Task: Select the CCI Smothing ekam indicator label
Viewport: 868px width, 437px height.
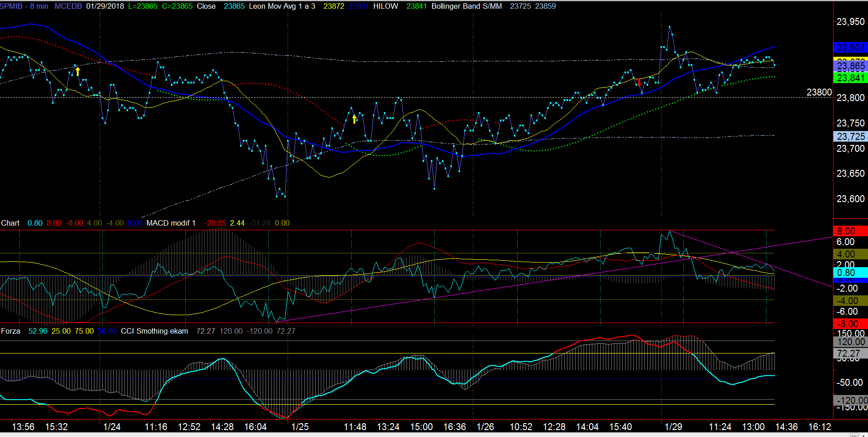Action: [x=154, y=331]
